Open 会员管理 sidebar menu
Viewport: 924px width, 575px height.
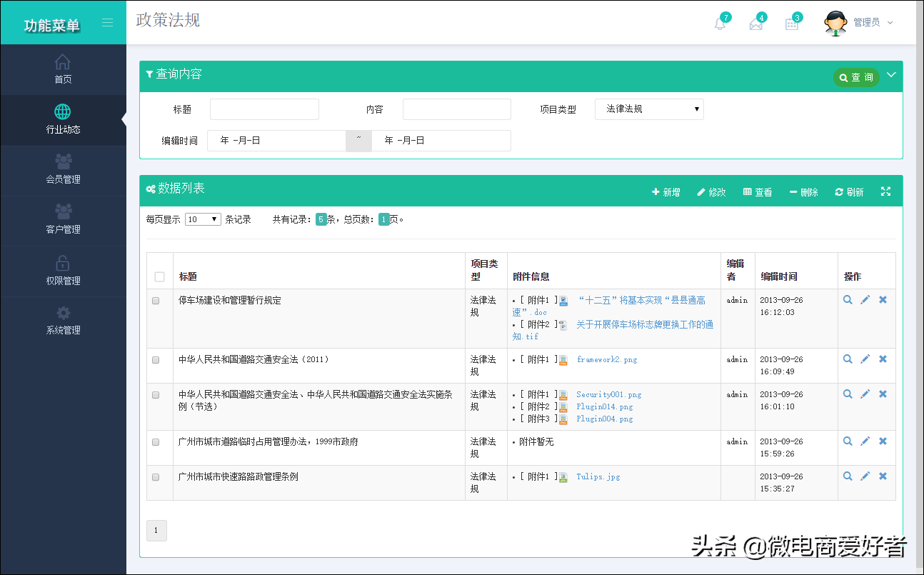(63, 170)
